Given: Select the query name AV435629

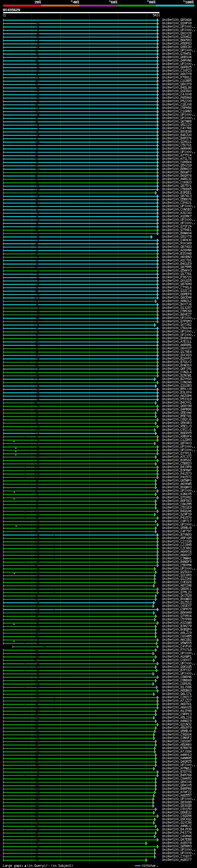Looking at the screenshot, I should [x=11, y=10].
